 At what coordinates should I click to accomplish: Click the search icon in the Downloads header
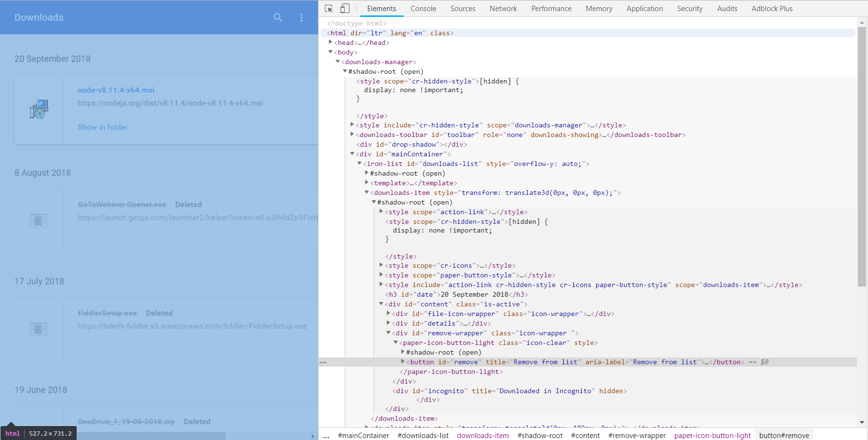pyautogui.click(x=278, y=17)
